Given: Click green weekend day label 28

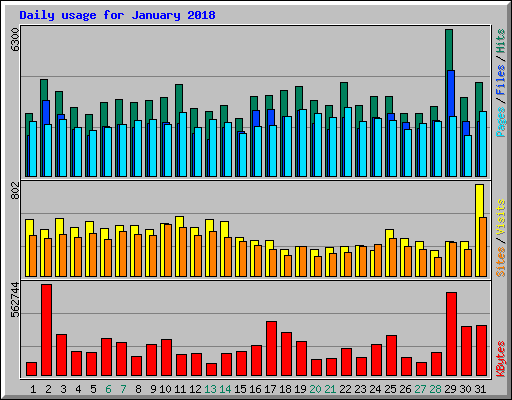Looking at the screenshot, I should coord(435,389).
